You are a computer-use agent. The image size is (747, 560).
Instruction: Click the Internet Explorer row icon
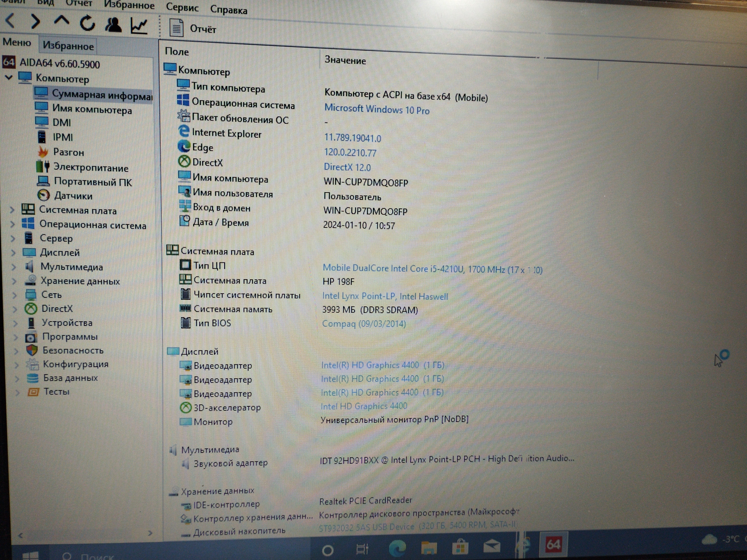point(184,131)
